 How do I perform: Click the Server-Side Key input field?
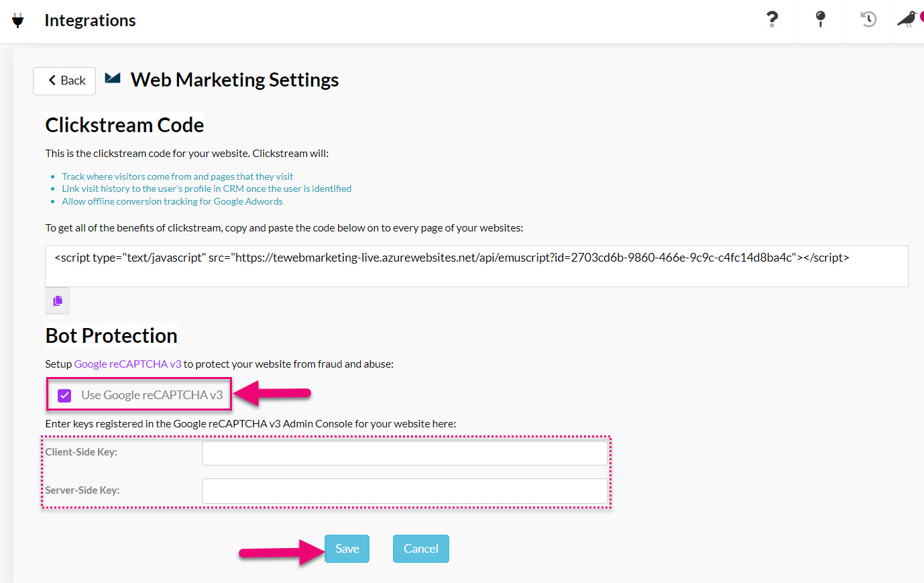404,491
